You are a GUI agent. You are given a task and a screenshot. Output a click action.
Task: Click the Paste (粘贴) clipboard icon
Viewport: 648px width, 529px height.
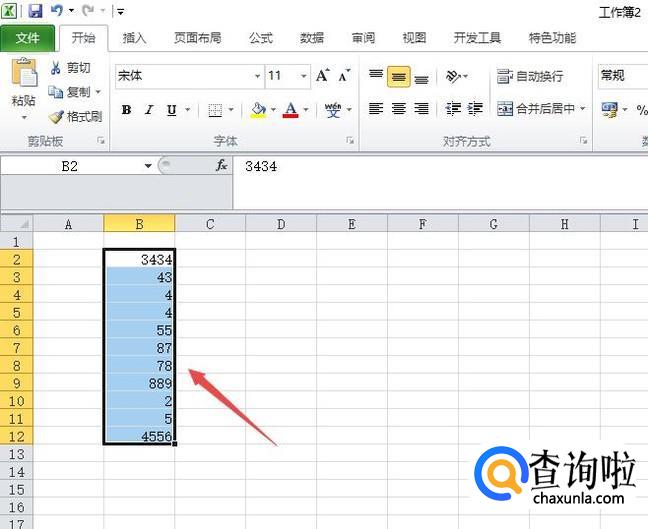tap(24, 73)
